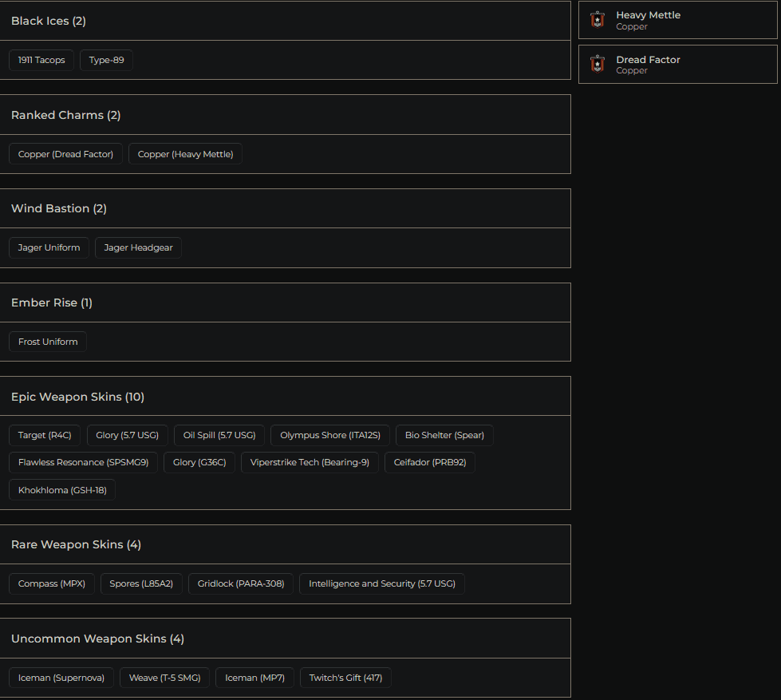The width and height of the screenshot is (781, 700).
Task: Click the Copper (Heavy Mettle) tag
Action: point(185,154)
